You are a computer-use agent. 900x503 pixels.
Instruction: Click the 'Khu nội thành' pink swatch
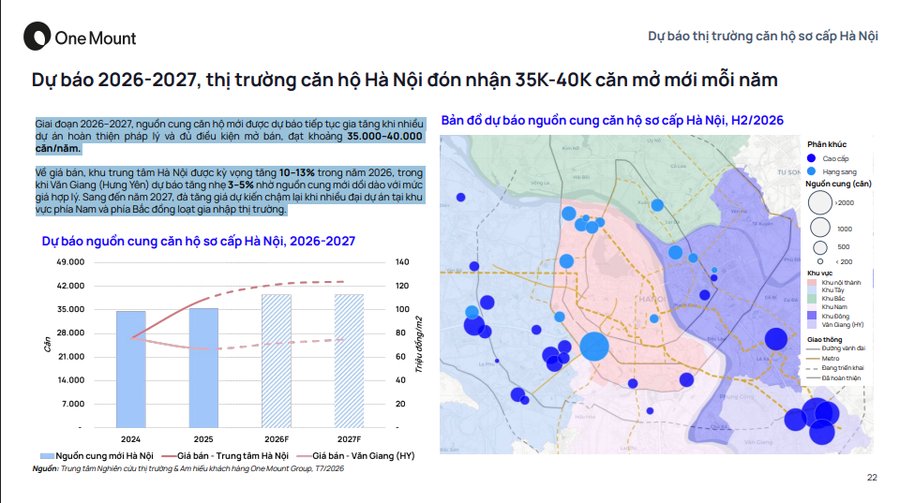click(812, 283)
